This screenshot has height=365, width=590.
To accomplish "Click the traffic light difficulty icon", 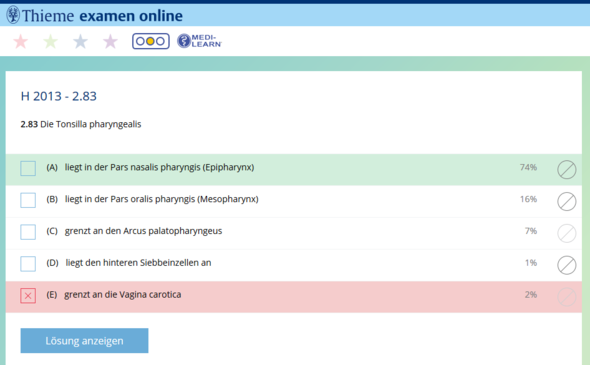I will 151,41.
